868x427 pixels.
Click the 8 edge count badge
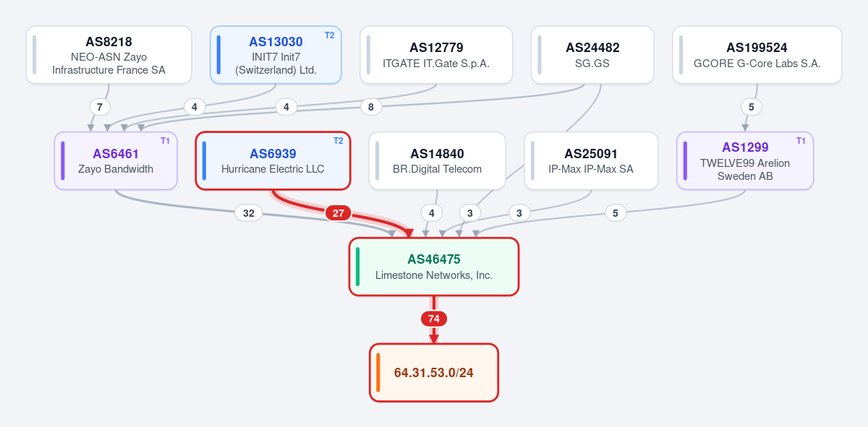click(371, 107)
